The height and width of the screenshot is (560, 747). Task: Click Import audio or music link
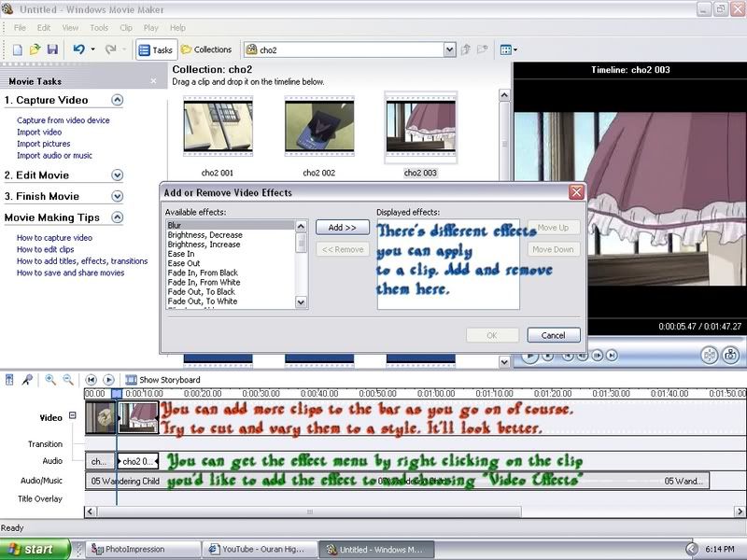pos(54,155)
